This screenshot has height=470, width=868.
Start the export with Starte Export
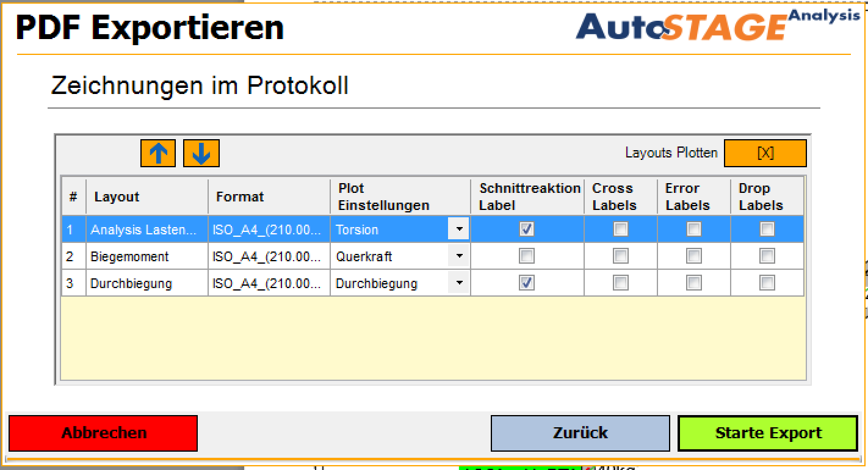point(767,432)
